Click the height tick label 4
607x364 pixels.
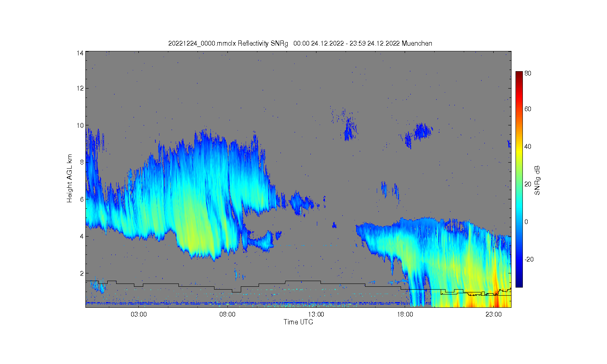[x=82, y=236]
